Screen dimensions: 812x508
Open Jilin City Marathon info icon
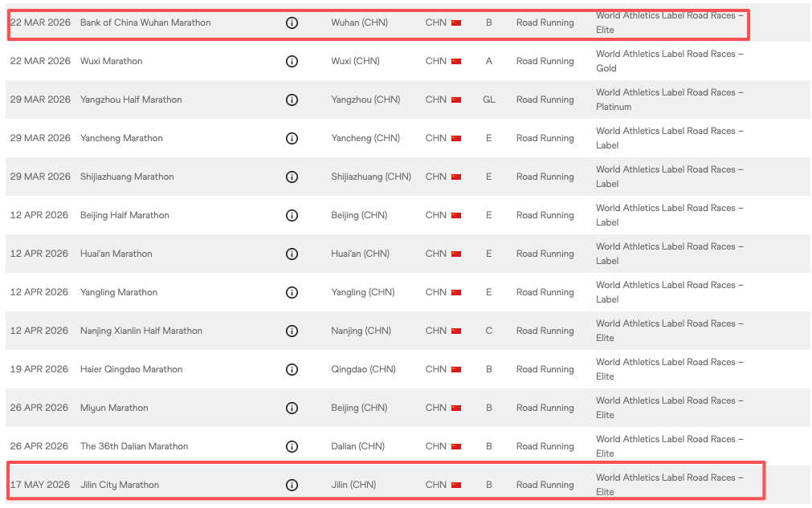[x=292, y=485]
